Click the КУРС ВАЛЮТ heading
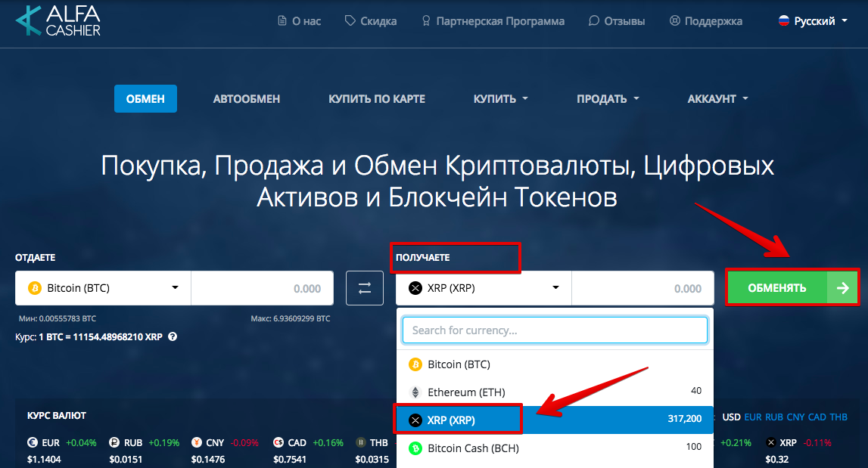868x468 pixels. click(57, 415)
